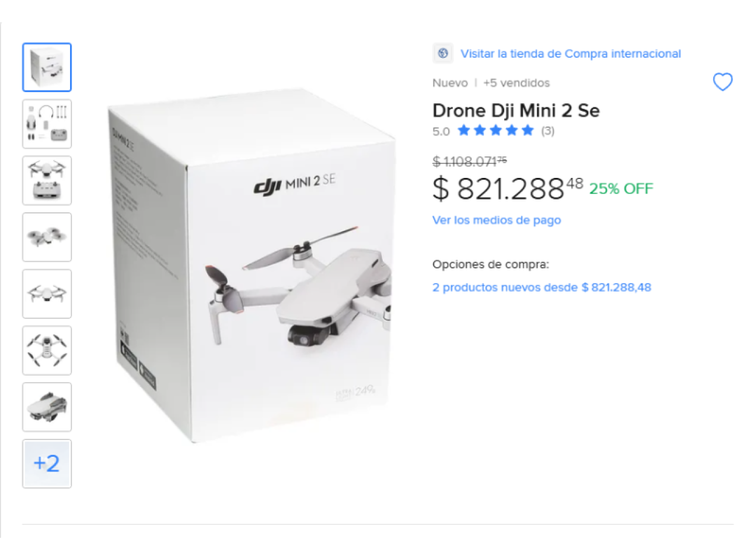This screenshot has height=560, width=747.
Task: Click the crossed-out original price $ 1.108.071
Action: pos(470,160)
